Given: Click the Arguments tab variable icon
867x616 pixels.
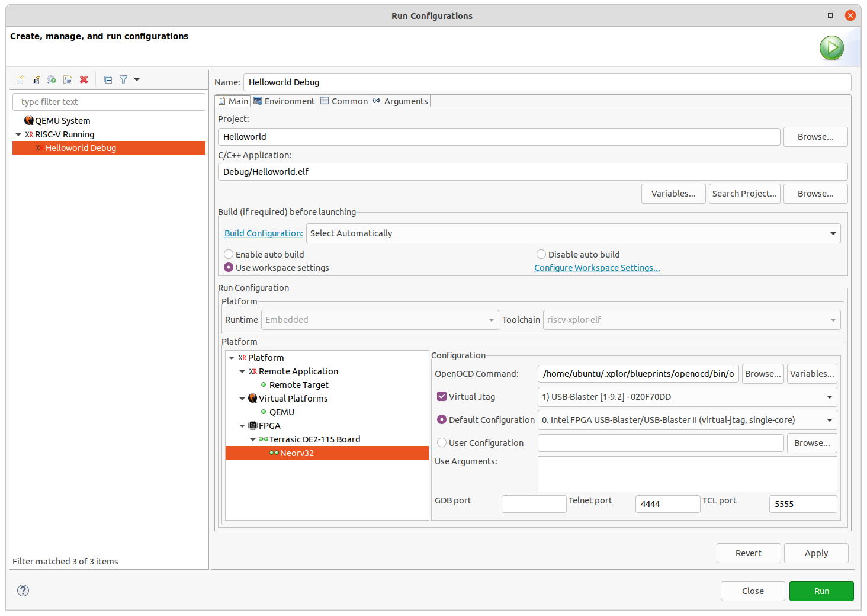Looking at the screenshot, I should [377, 101].
